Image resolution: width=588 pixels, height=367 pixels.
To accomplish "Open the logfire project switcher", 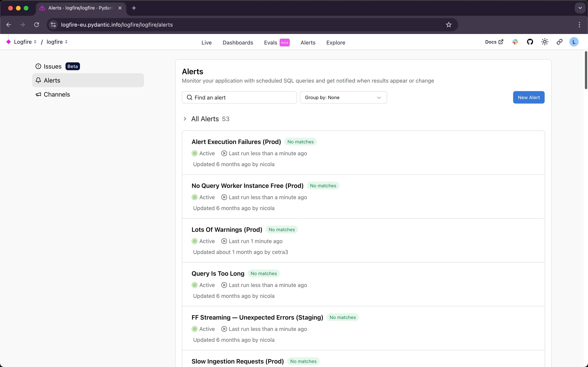I will [57, 42].
